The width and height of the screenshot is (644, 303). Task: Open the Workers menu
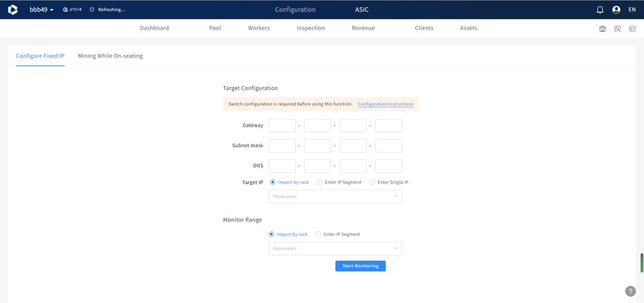click(x=259, y=28)
